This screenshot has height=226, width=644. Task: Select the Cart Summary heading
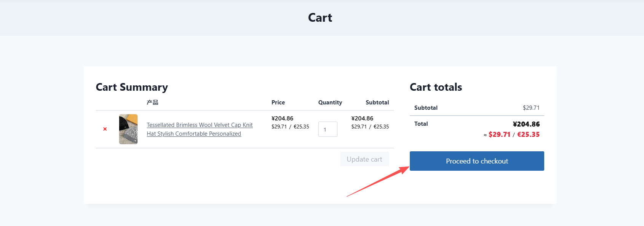pos(132,87)
